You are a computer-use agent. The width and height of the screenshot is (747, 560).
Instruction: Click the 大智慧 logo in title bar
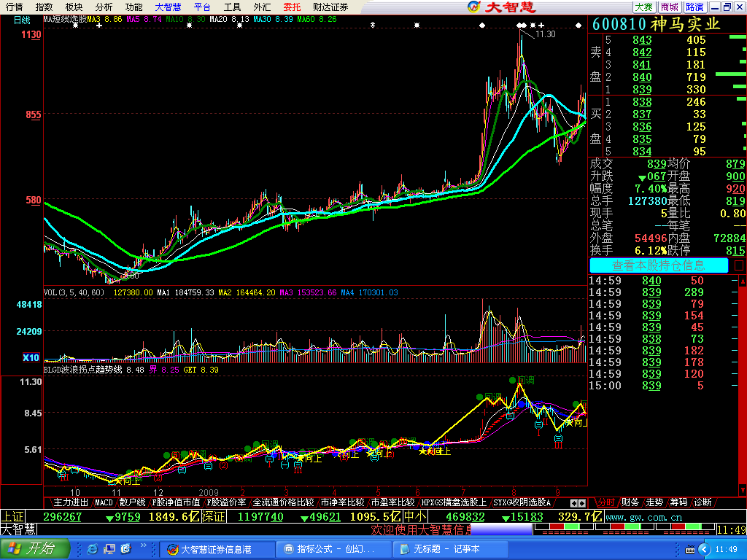(x=502, y=7)
